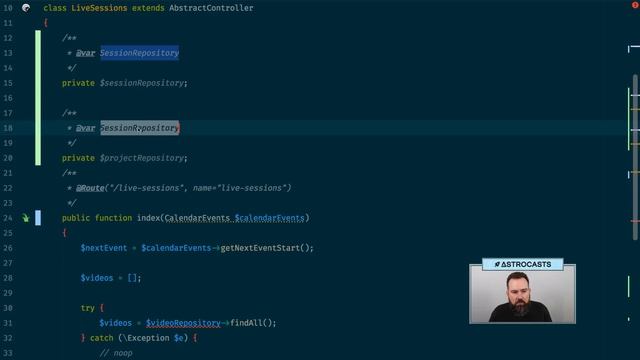
Task: Click 'private' keyword on line 15
Action: coord(78,83)
